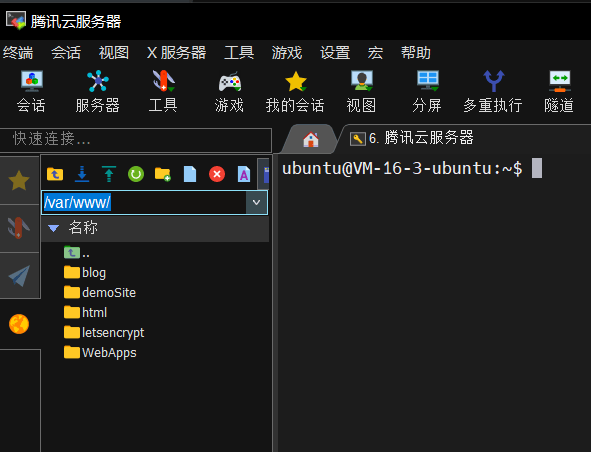
Task: Click the blue download arrow in SFTP toolbar
Action: [x=82, y=174]
